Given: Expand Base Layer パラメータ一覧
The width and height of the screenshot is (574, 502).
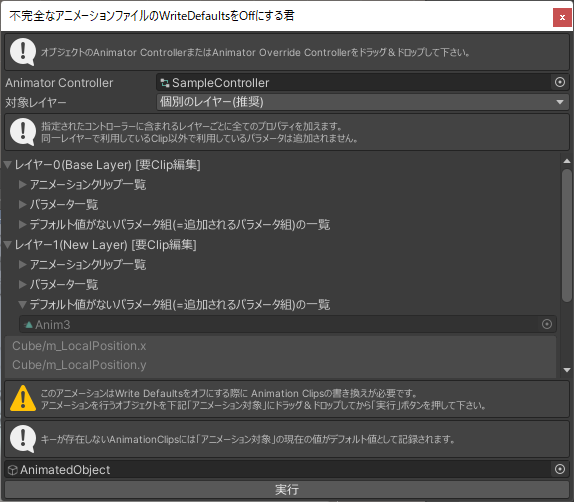Looking at the screenshot, I should pos(23,204).
